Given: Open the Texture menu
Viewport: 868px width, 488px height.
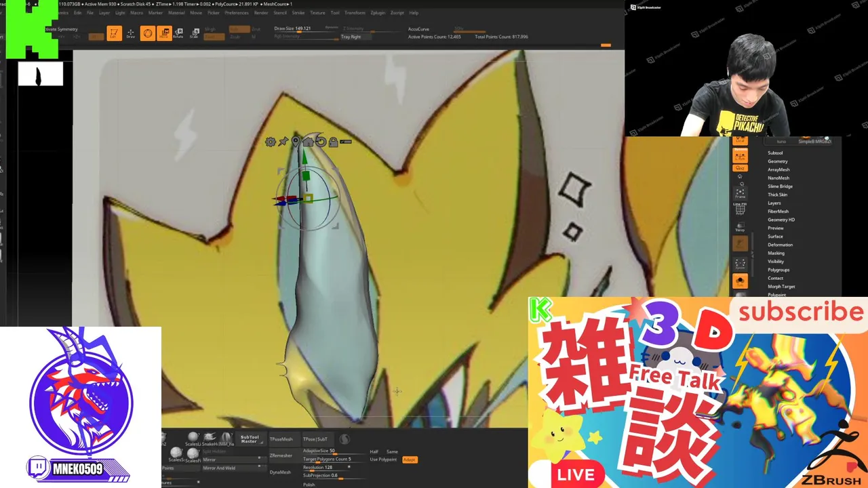Looking at the screenshot, I should (x=317, y=13).
